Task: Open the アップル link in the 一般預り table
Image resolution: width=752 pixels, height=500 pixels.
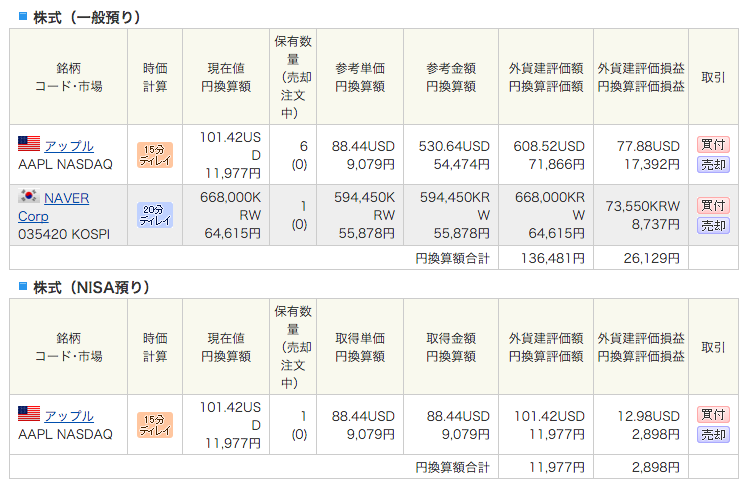Action: (x=69, y=146)
